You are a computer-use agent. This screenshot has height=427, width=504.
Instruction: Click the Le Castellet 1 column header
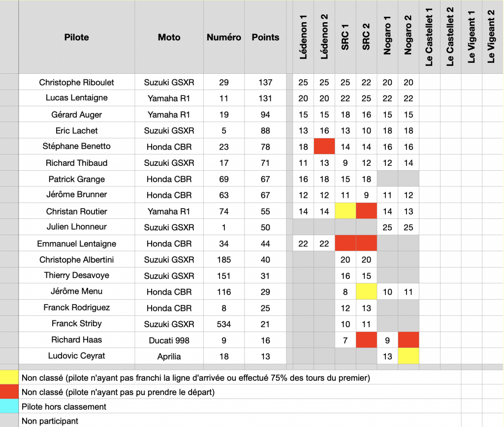click(429, 37)
